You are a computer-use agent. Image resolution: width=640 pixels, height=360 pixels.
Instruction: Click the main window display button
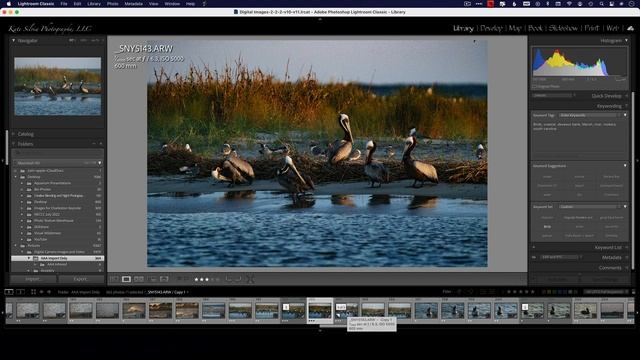[x=9, y=292]
